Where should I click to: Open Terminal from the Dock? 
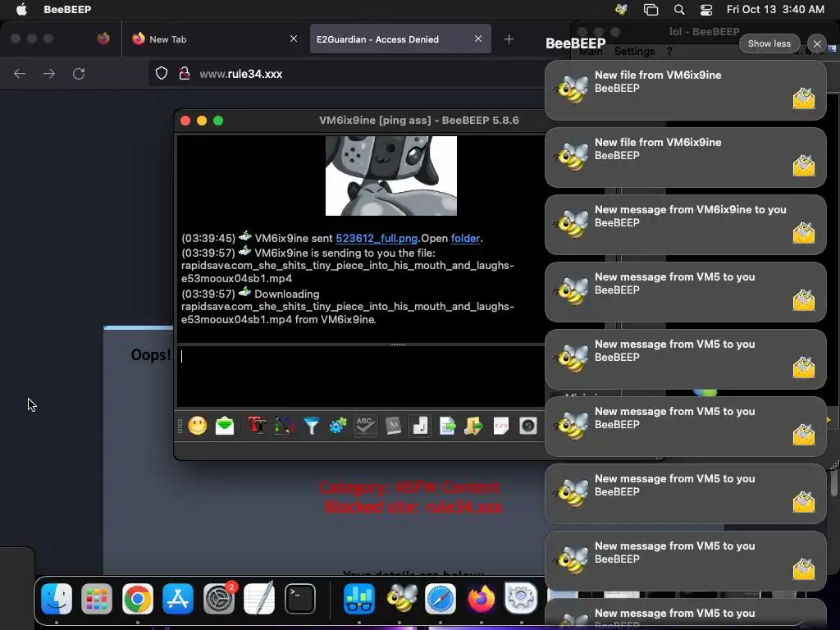pyautogui.click(x=300, y=598)
